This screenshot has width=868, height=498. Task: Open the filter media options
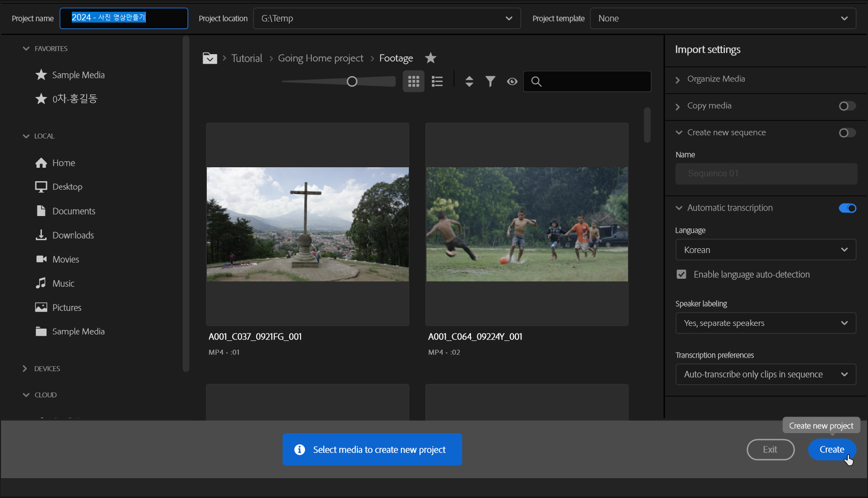(x=490, y=81)
